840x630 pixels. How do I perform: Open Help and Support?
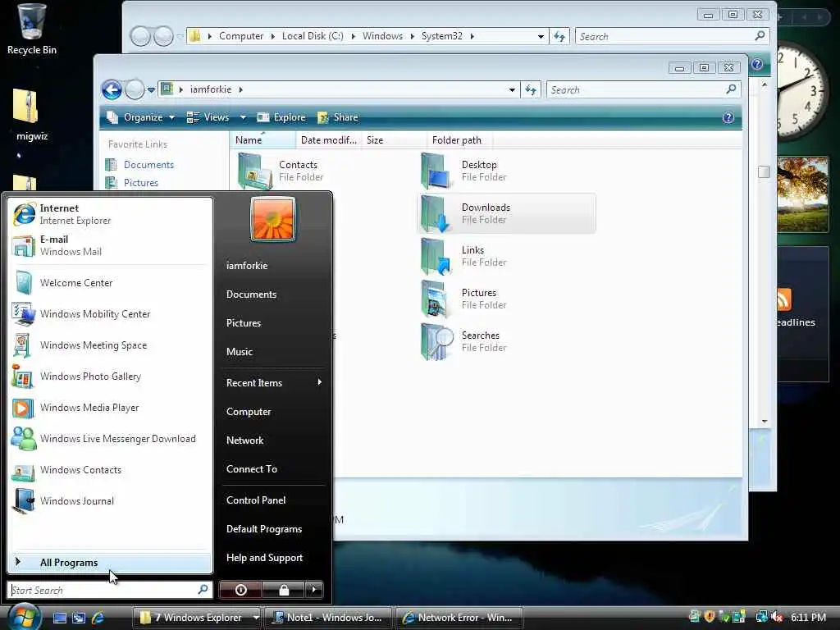(x=273, y=558)
